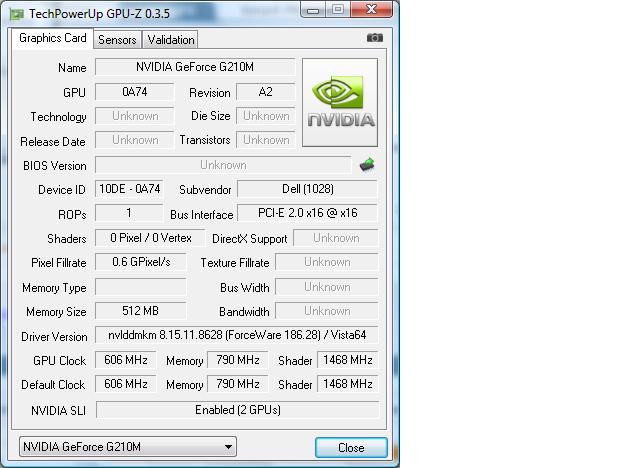
Task: Click the Close button
Action: pos(351,448)
